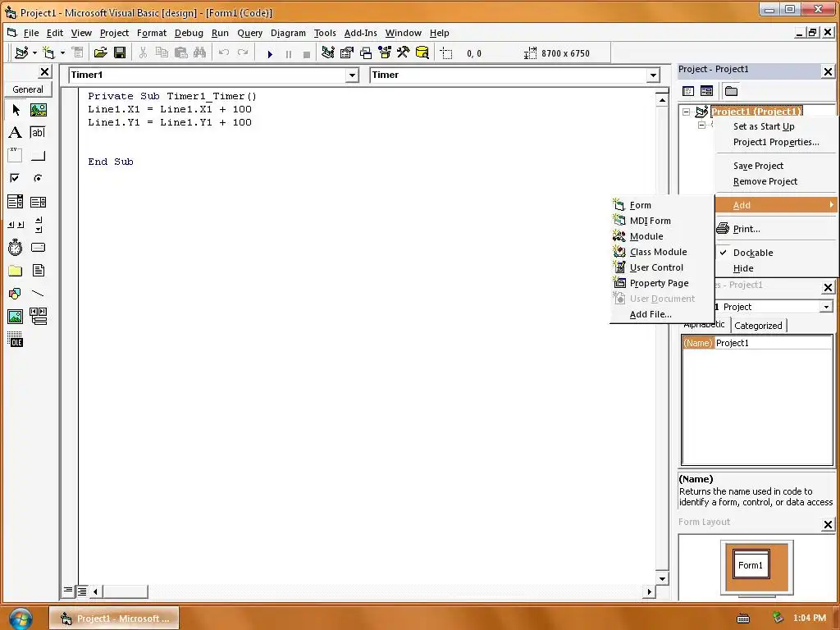The width and height of the screenshot is (840, 630).
Task: Switch to Full Module View button
Action: coord(81,591)
